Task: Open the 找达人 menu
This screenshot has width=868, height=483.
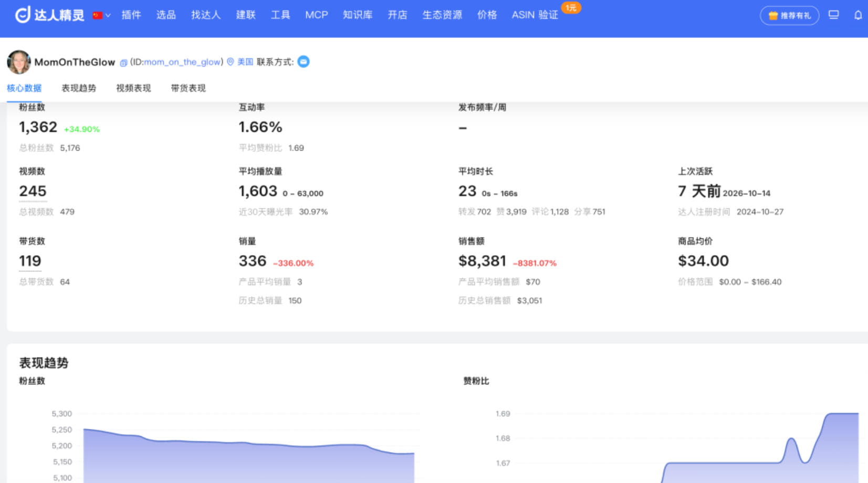Action: [206, 15]
